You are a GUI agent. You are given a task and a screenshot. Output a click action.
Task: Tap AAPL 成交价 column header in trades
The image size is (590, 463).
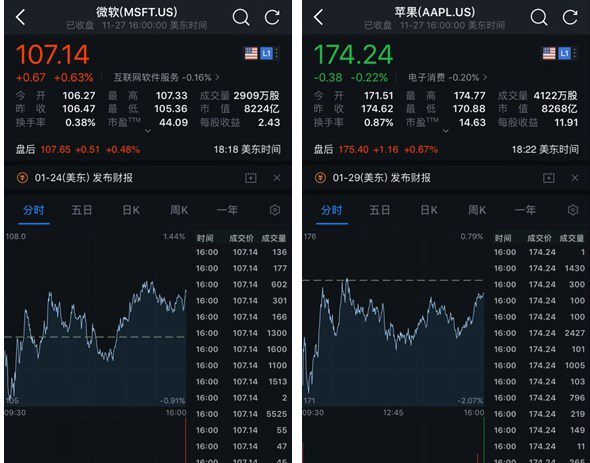click(x=539, y=238)
